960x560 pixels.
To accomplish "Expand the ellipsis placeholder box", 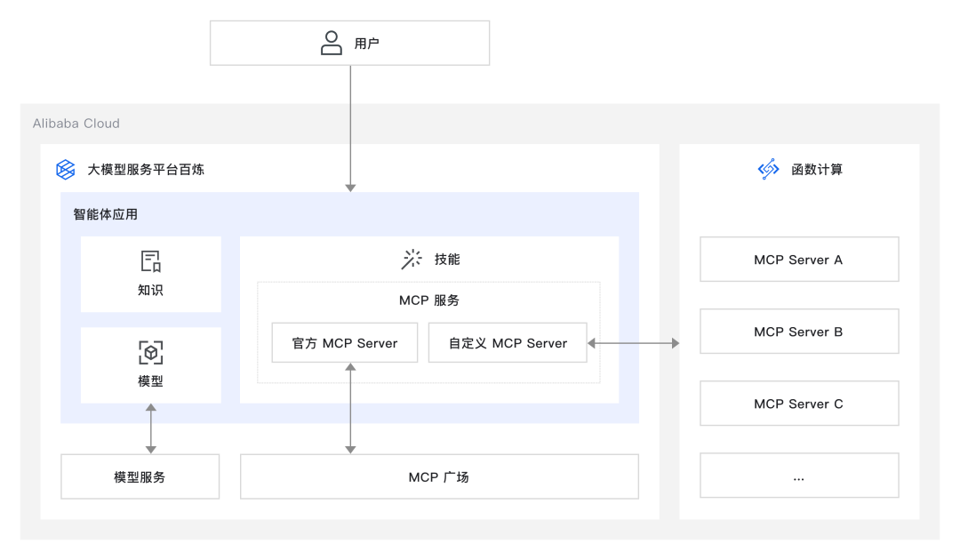I will point(798,476).
